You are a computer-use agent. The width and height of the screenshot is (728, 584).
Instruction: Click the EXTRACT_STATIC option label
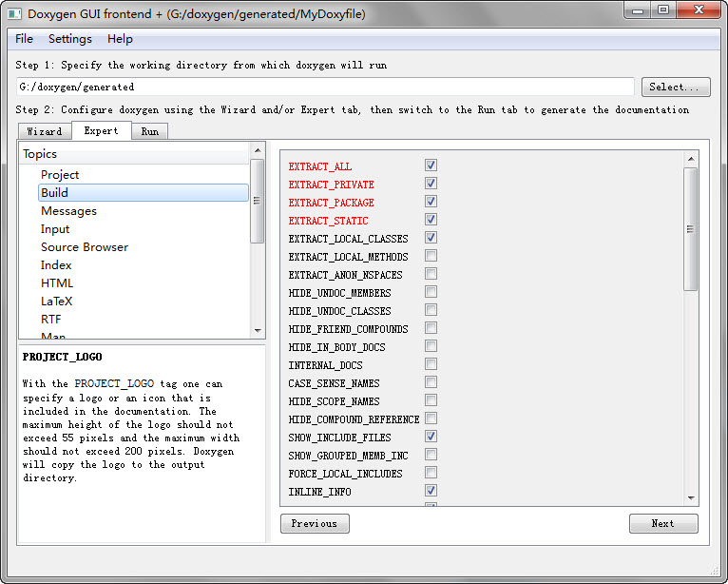coord(328,222)
